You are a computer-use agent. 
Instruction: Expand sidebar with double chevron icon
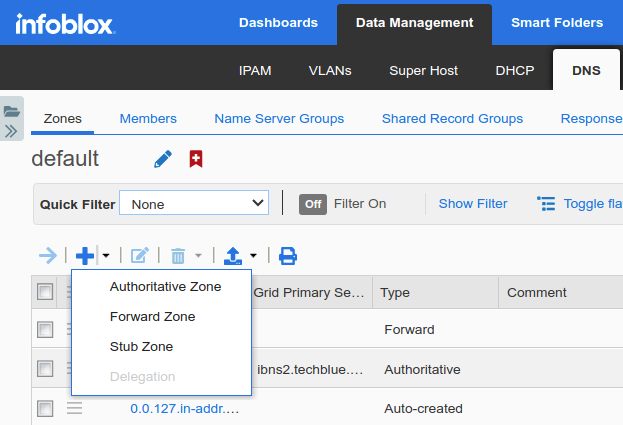click(12, 132)
